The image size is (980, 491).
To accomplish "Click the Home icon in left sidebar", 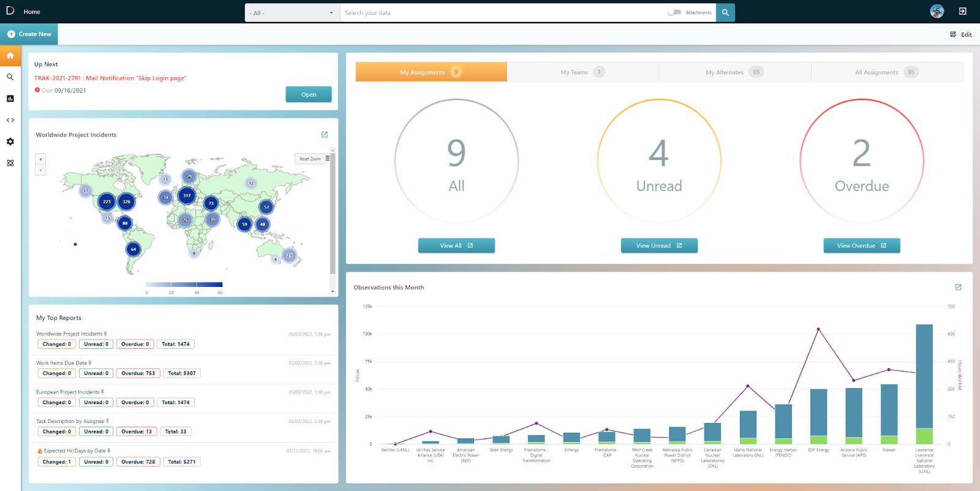I will pyautogui.click(x=10, y=56).
